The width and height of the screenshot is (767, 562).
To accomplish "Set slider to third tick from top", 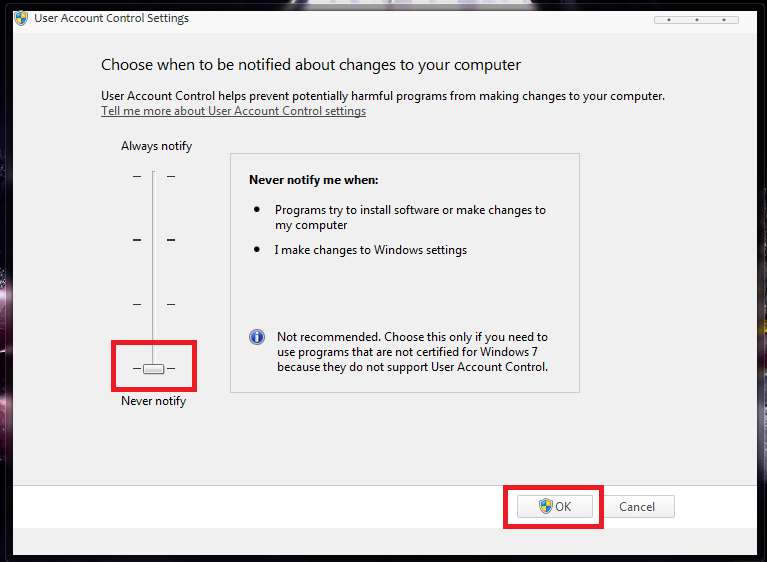I will tap(153, 304).
